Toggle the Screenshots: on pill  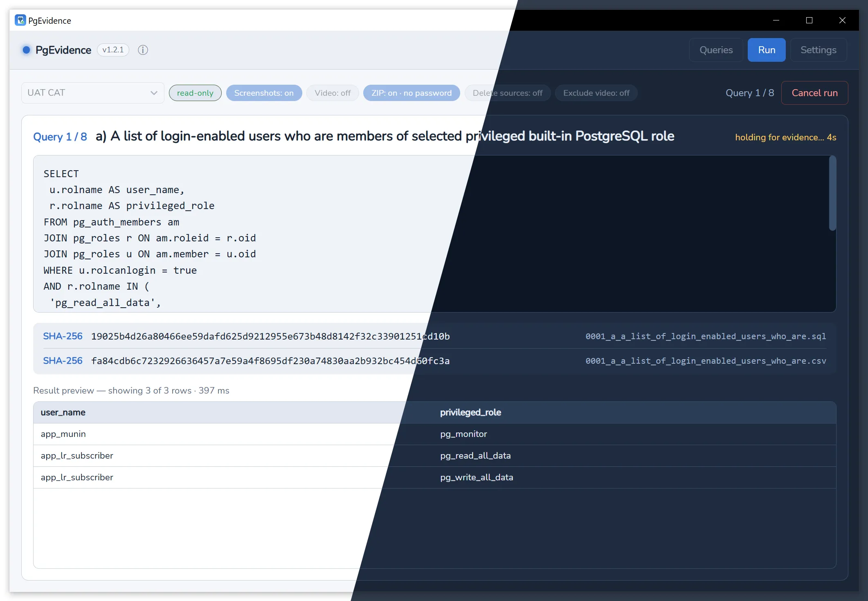pyautogui.click(x=264, y=93)
